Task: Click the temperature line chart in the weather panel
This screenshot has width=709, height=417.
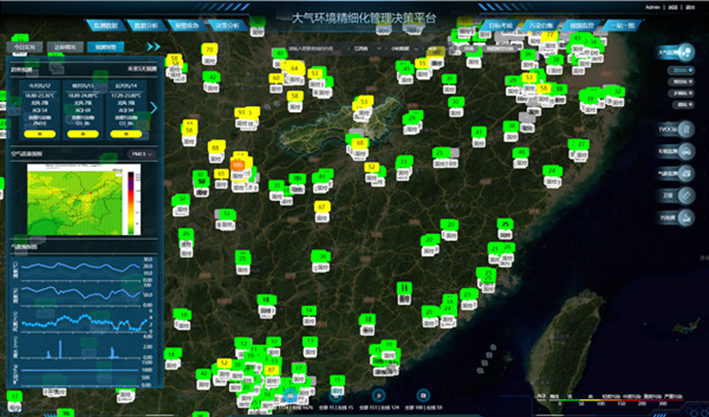Action: pyautogui.click(x=81, y=267)
